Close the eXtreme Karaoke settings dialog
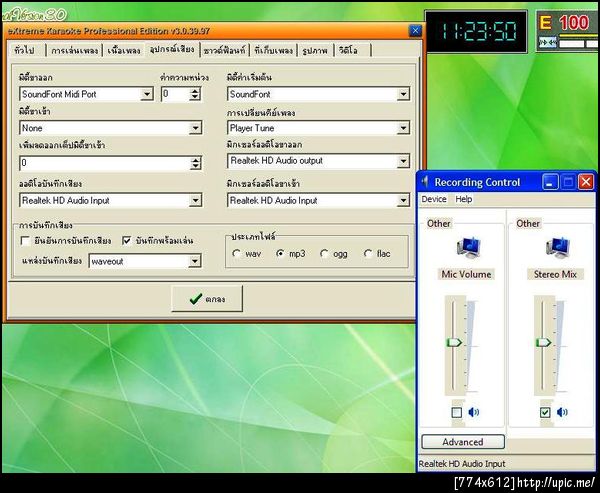600x493 pixels. pos(415,31)
